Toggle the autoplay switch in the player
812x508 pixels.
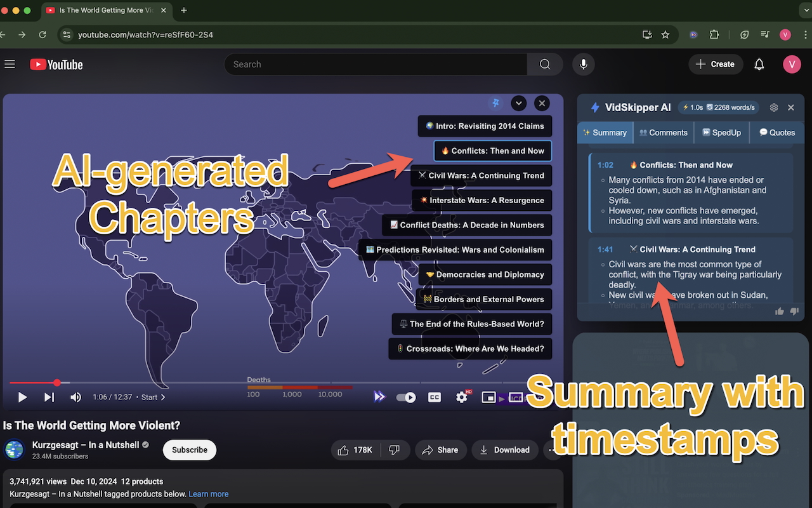pos(406,397)
